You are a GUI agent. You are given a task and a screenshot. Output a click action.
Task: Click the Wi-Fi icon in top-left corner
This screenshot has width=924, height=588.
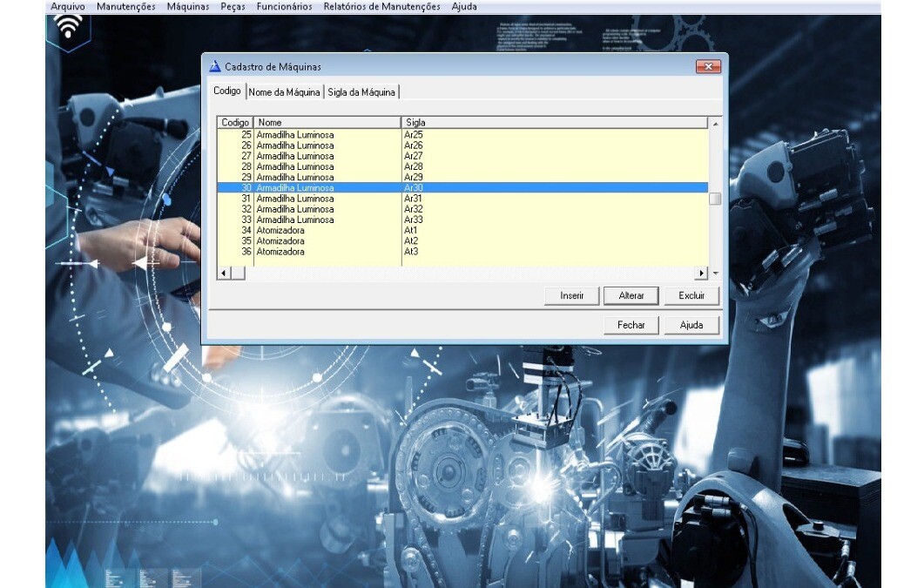[68, 29]
